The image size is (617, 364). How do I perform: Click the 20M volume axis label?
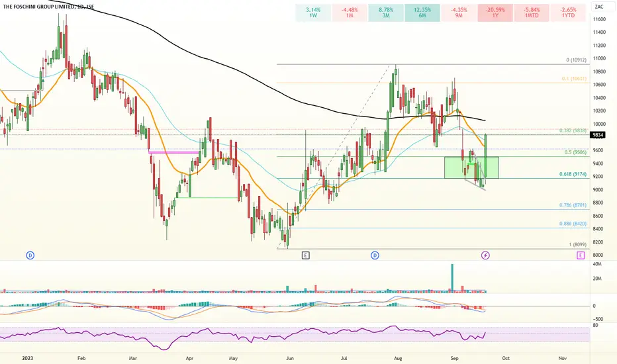click(597, 279)
